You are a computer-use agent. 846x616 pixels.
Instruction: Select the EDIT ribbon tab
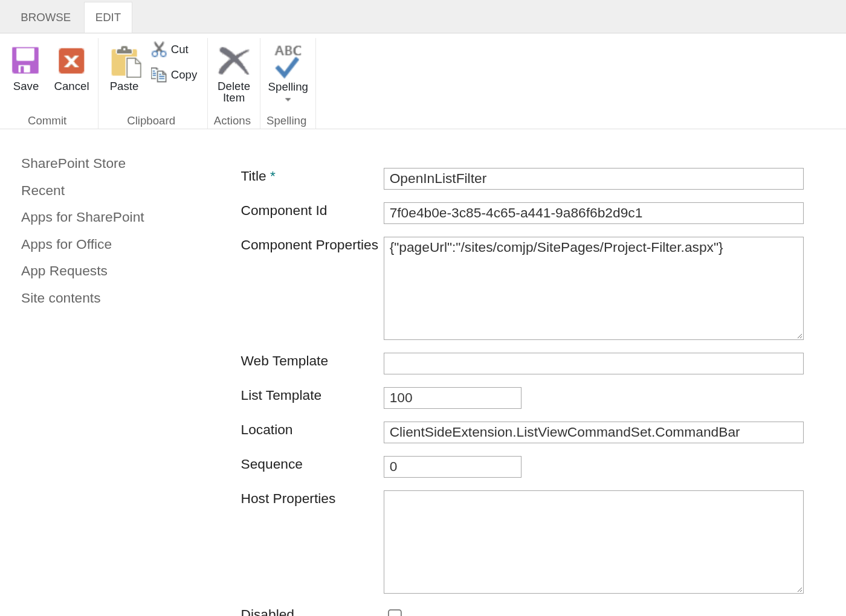tap(108, 18)
